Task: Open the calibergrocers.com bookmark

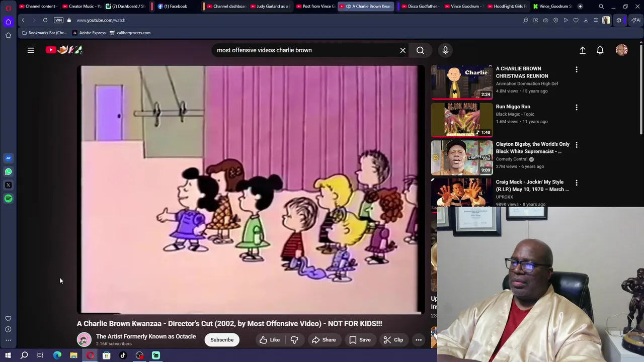Action: pos(130,33)
